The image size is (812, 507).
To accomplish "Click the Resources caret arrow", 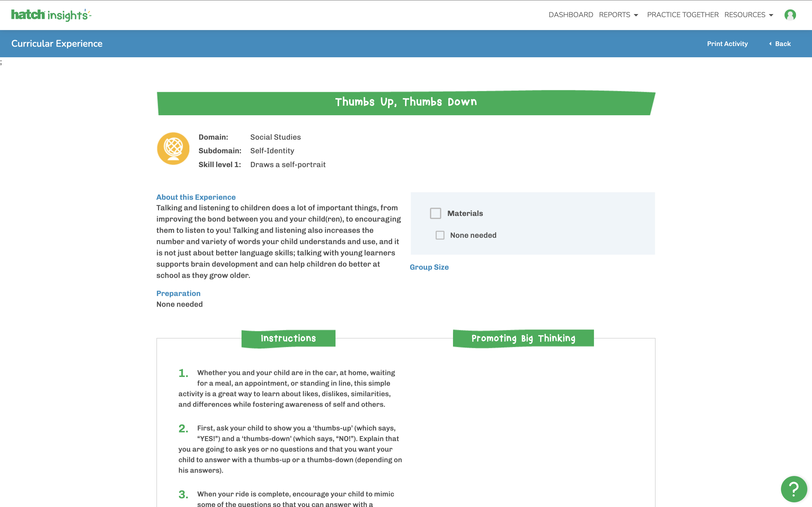I will click(771, 15).
